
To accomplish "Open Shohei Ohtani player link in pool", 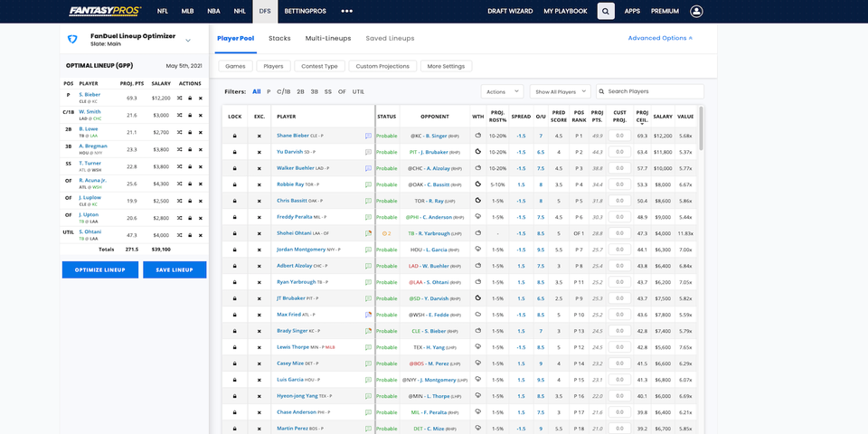I will click(293, 233).
